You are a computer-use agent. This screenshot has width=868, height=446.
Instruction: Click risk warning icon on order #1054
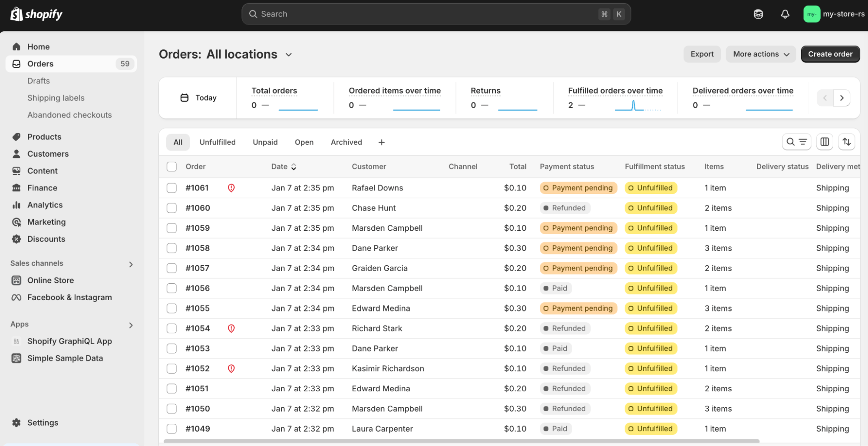click(x=231, y=328)
